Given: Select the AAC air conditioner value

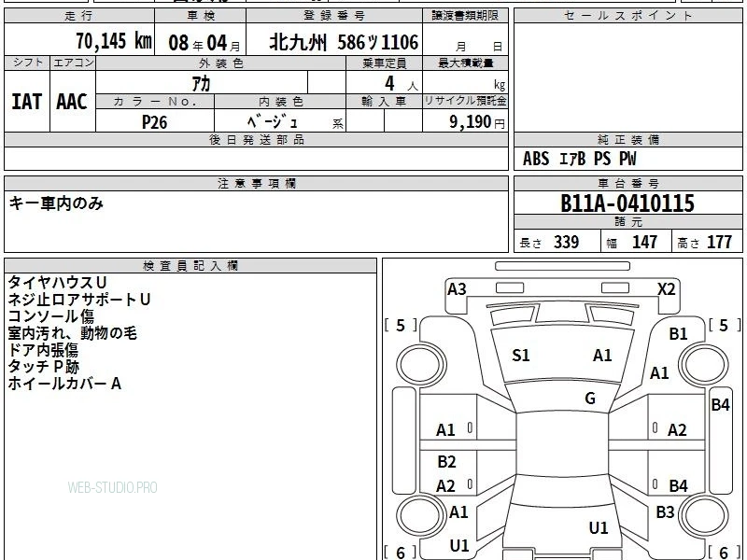Looking at the screenshot, I should [72, 102].
